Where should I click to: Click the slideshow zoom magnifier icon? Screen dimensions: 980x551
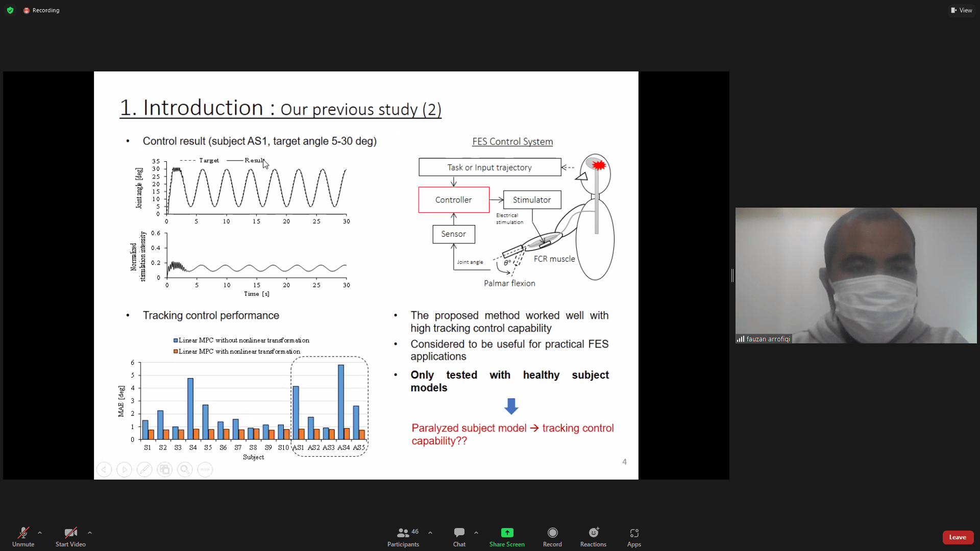pos(185,469)
